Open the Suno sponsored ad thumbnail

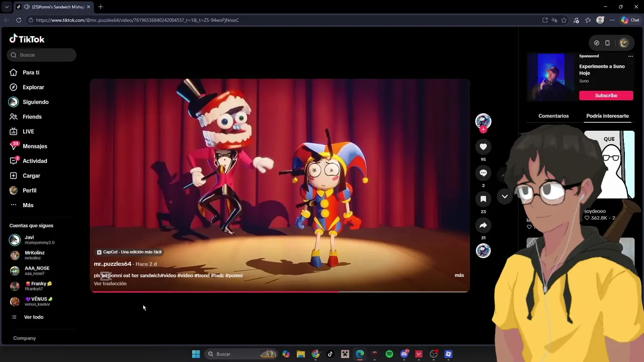tap(551, 77)
